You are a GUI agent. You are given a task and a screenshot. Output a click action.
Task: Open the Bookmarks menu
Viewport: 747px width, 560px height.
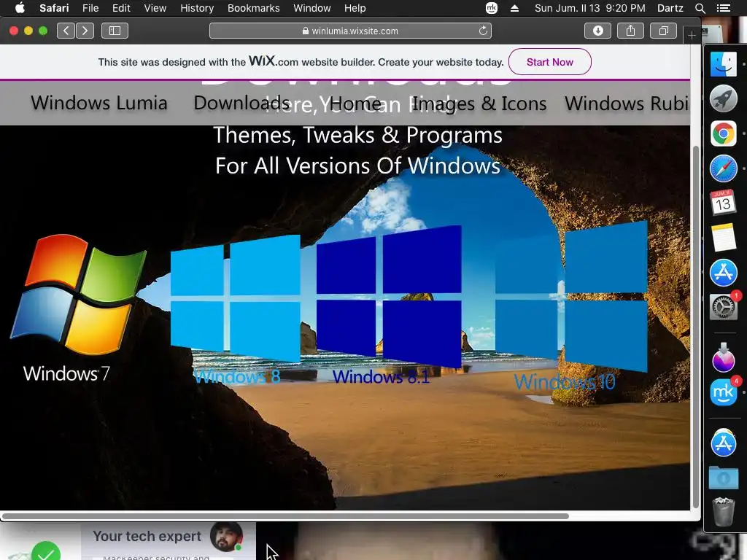[x=253, y=8]
